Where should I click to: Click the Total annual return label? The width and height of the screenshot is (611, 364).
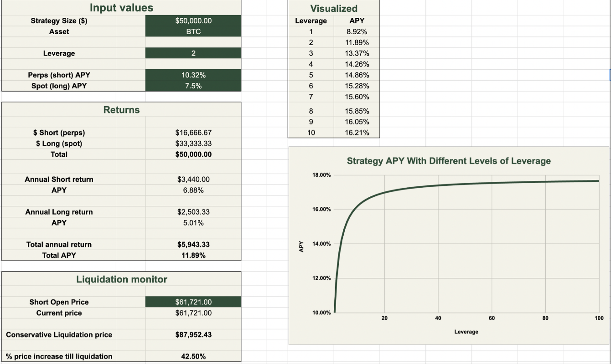pos(59,245)
